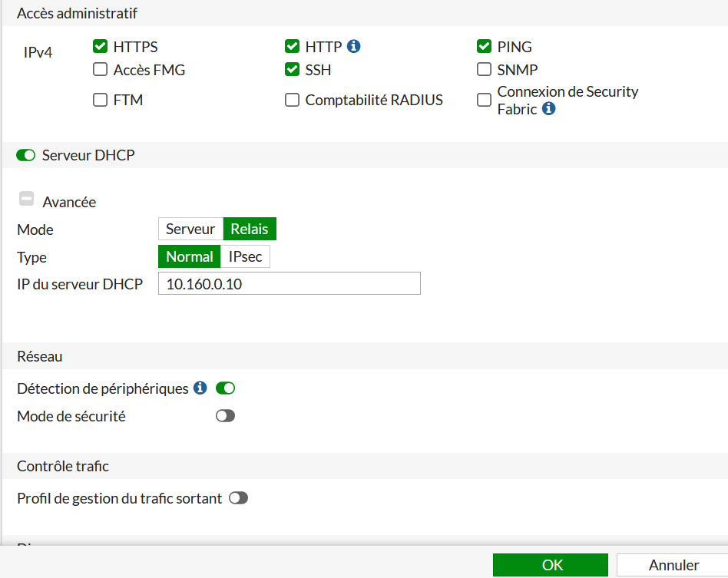Collapse the Avancée section

(26, 200)
